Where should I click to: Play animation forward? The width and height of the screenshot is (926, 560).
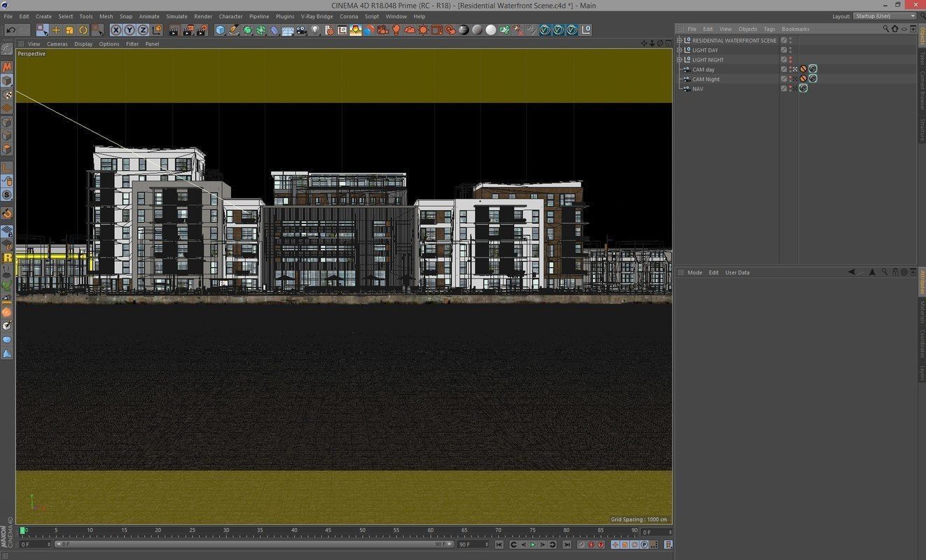pos(532,545)
